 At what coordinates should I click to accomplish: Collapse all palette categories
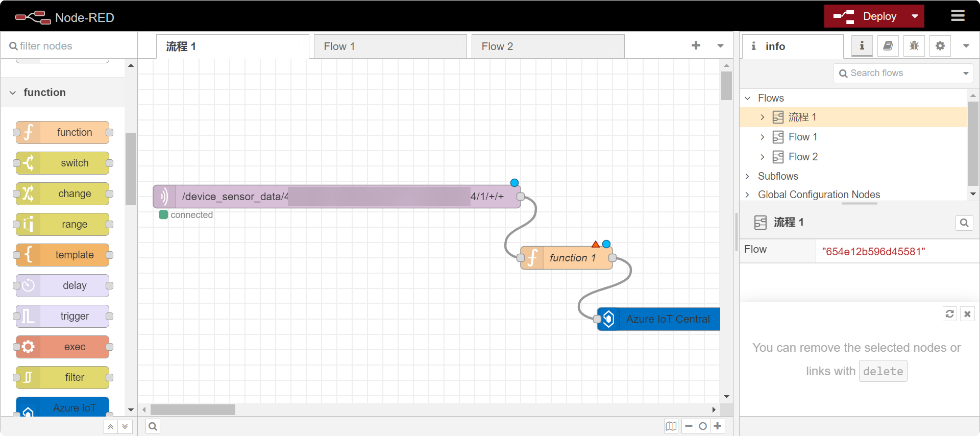(x=111, y=426)
